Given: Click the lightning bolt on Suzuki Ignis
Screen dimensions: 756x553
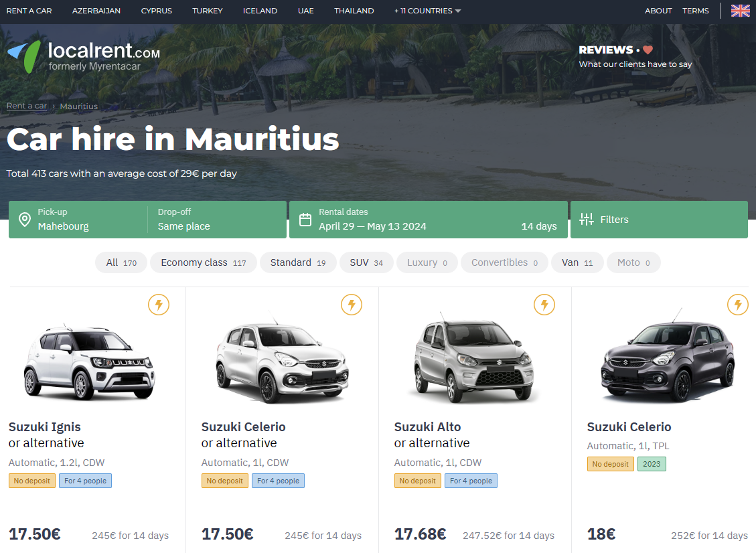Looking at the screenshot, I should [159, 305].
